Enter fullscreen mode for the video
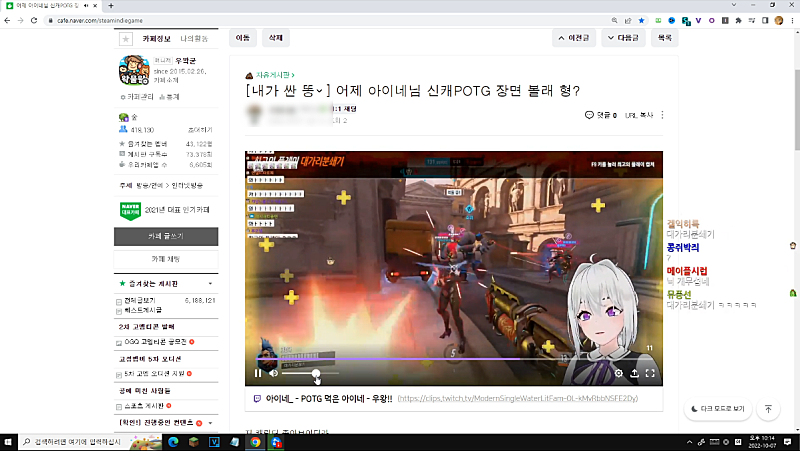Viewport: 800px width, 451px height. click(650, 373)
